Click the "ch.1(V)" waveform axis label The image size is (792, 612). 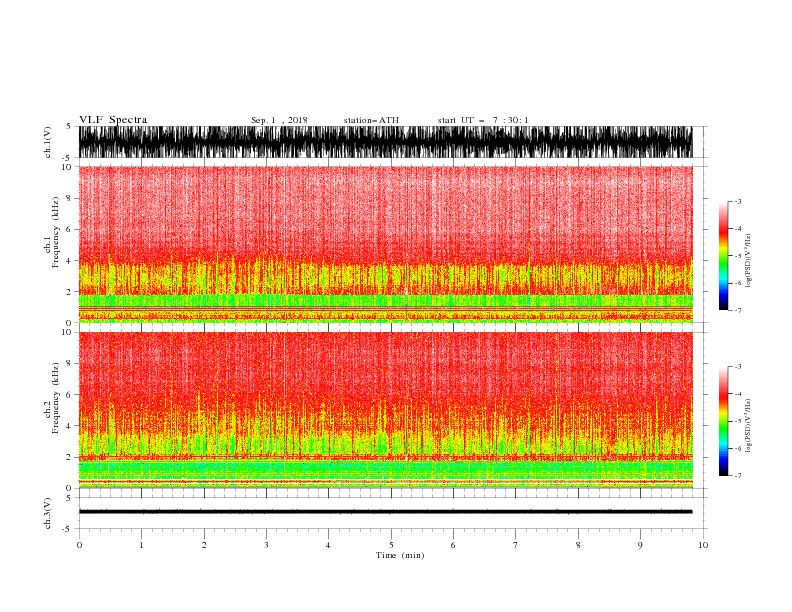48,142
